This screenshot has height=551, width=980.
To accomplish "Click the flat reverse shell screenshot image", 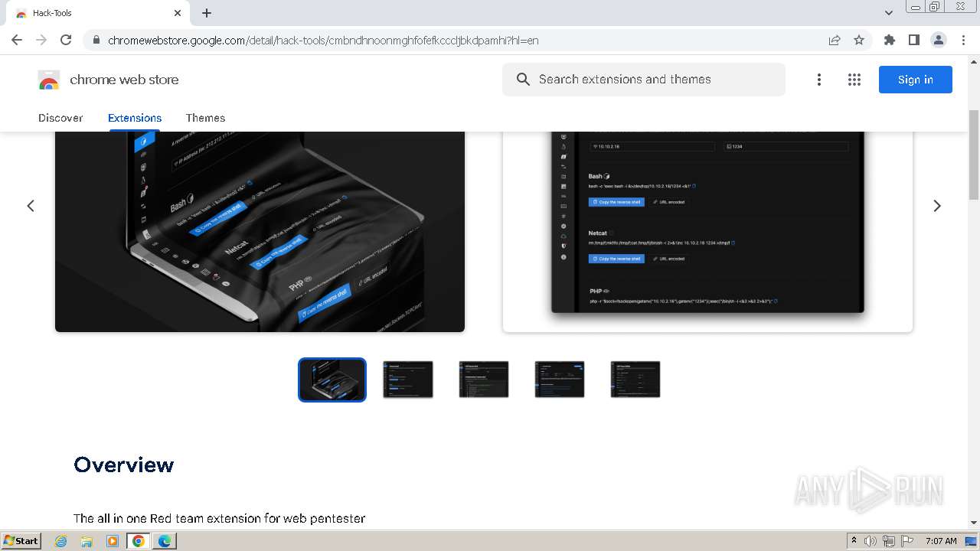I will pyautogui.click(x=707, y=232).
